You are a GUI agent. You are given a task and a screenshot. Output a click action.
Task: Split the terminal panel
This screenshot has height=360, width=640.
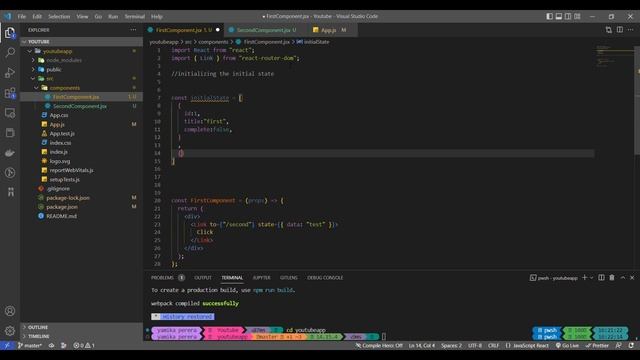pyautogui.click(x=601, y=278)
